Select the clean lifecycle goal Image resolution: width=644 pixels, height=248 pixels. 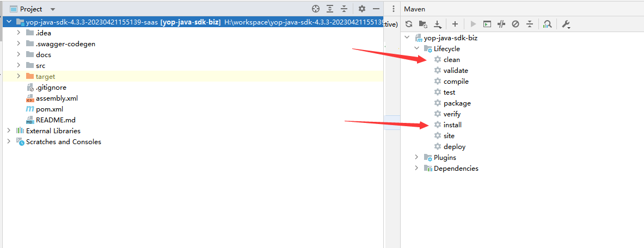451,59
